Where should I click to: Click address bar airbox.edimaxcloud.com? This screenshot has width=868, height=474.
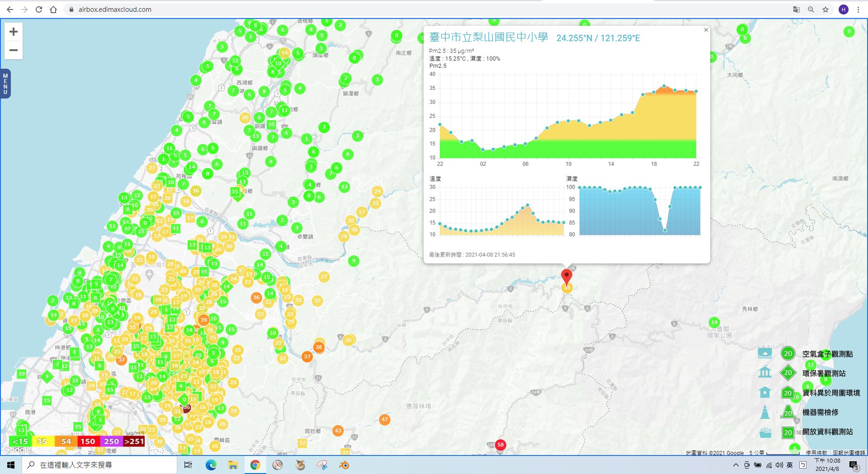click(x=115, y=9)
